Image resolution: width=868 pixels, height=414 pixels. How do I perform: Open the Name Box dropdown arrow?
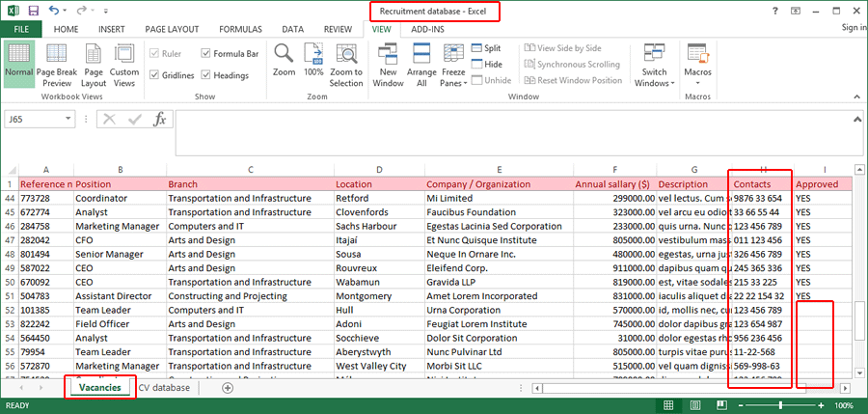pyautogui.click(x=68, y=119)
